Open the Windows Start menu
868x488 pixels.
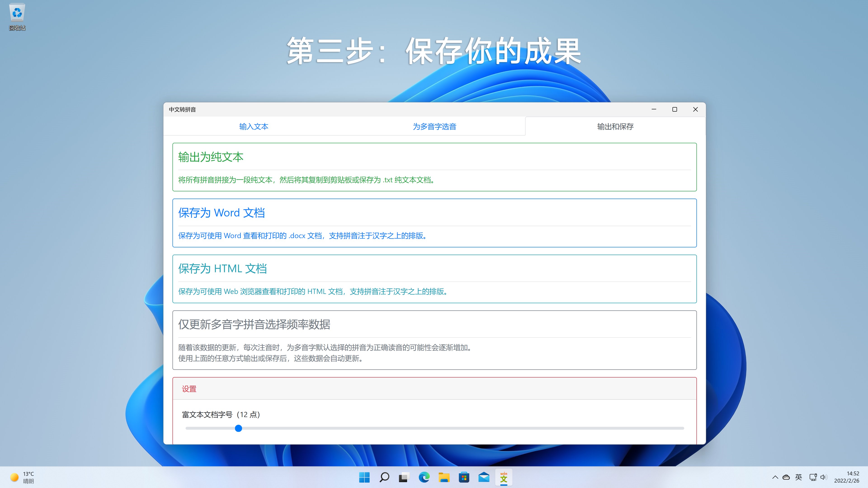[x=364, y=477]
